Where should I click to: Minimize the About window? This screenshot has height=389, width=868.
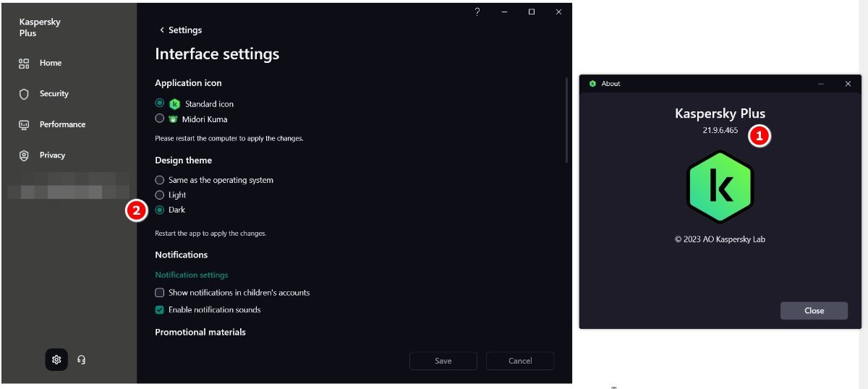tap(821, 84)
